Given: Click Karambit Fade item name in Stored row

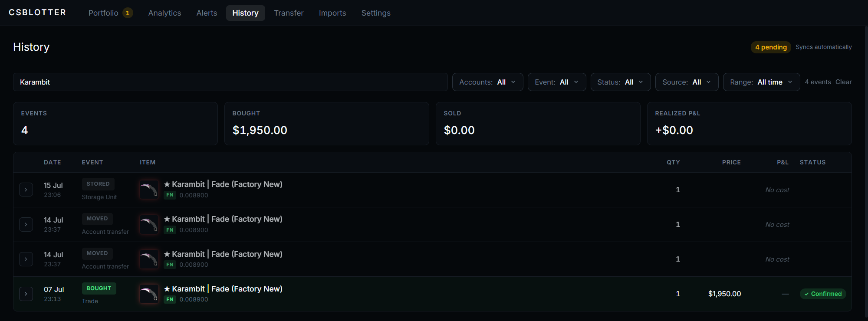Looking at the screenshot, I should pyautogui.click(x=223, y=184).
